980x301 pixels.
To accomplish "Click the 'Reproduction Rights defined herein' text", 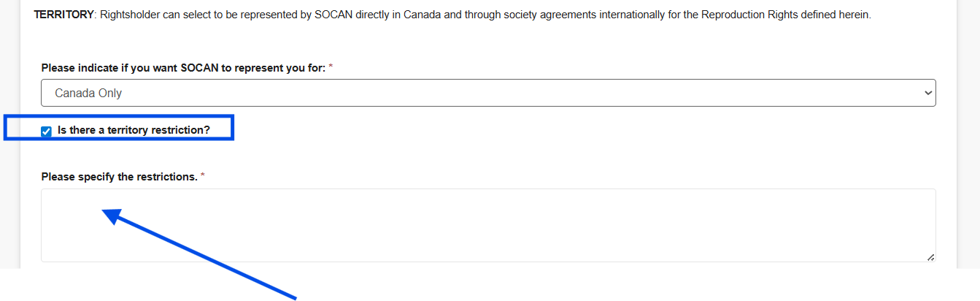I will click(x=785, y=15).
